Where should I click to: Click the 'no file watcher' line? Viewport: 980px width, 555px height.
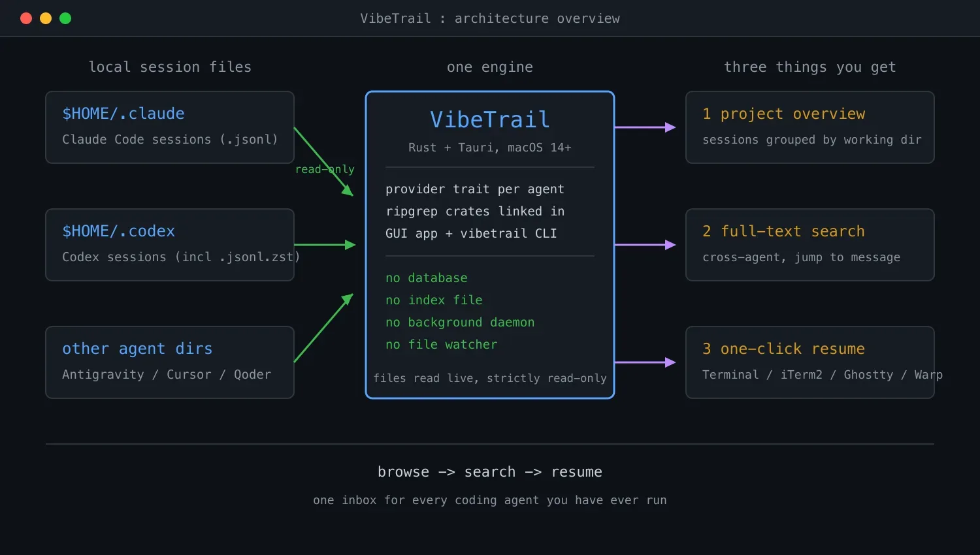click(442, 345)
